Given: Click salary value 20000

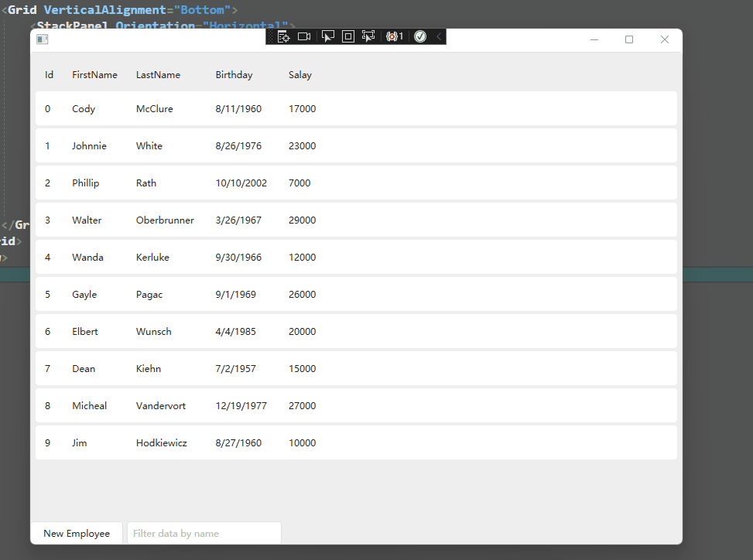Looking at the screenshot, I should click(x=303, y=332).
